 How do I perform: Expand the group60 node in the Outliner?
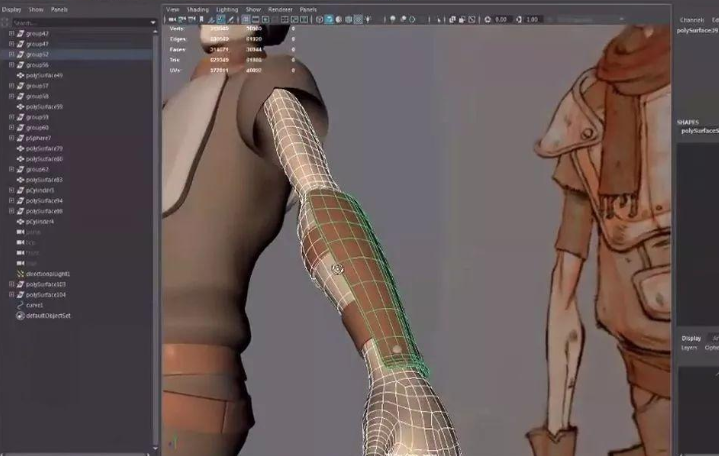tap(11, 128)
